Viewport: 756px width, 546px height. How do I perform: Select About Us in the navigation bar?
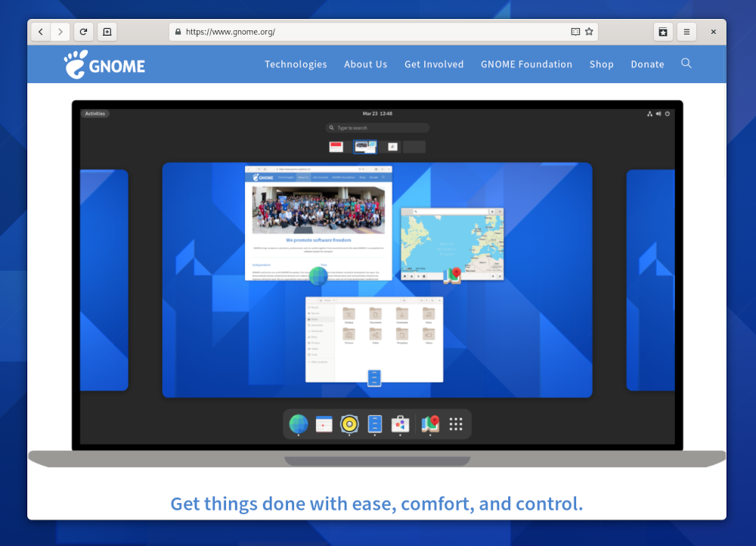tap(365, 64)
